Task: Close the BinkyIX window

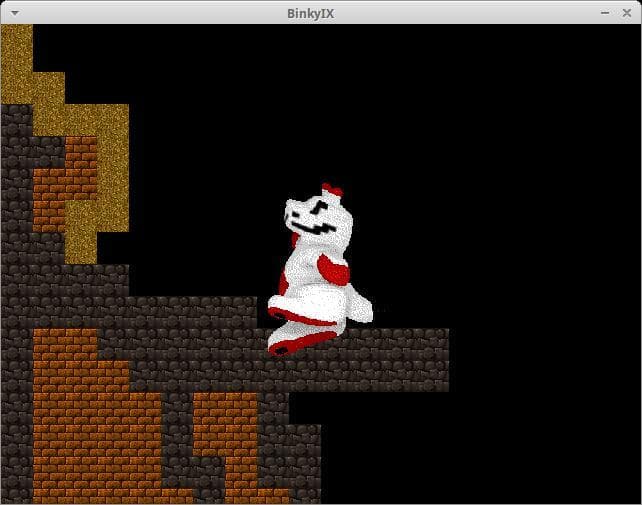Action: click(626, 13)
